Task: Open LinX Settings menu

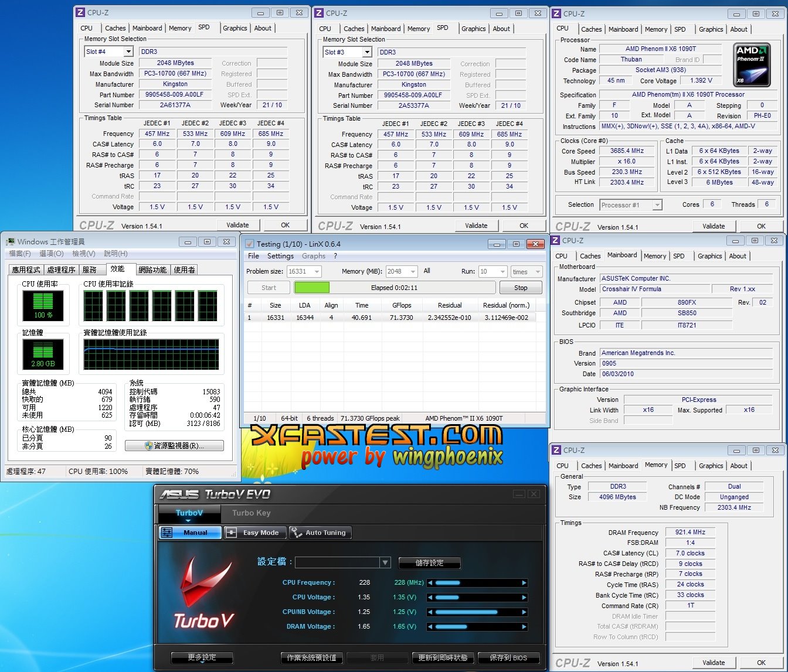Action: (280, 256)
